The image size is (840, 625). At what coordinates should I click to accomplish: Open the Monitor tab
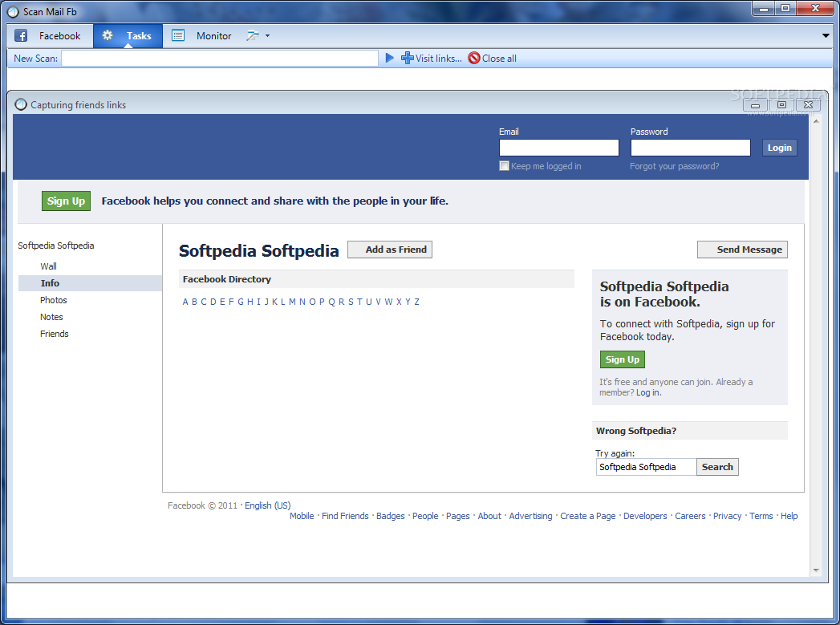coord(202,36)
